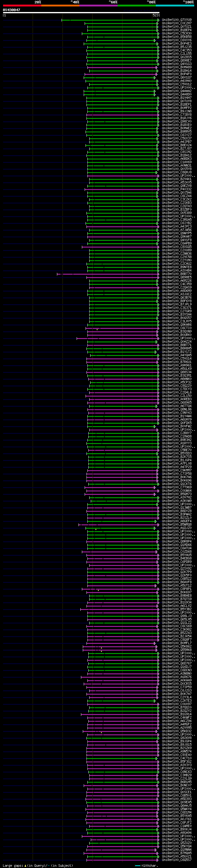This screenshot has width=197, height=868.
Task: Select the UniRef100_Q028S5 label
Action: [176, 57]
